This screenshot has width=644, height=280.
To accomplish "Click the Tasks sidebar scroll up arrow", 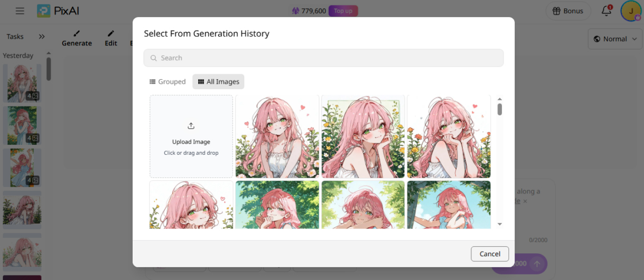I will (48, 53).
